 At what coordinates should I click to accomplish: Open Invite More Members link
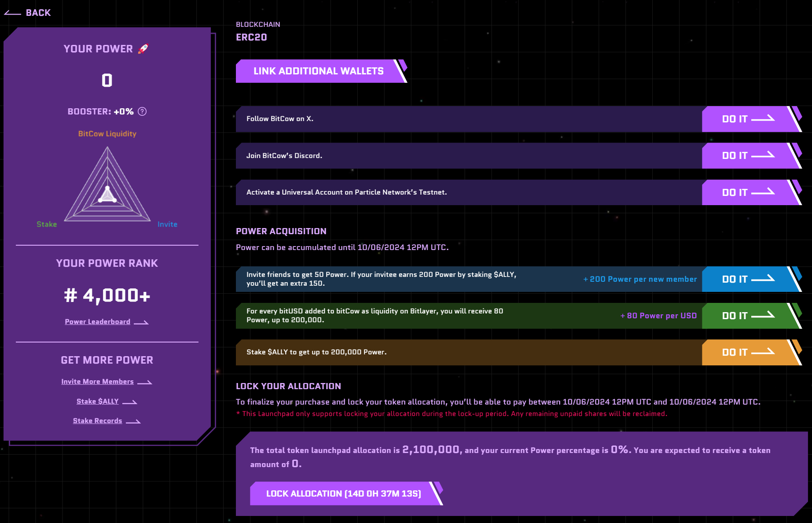[x=107, y=382]
